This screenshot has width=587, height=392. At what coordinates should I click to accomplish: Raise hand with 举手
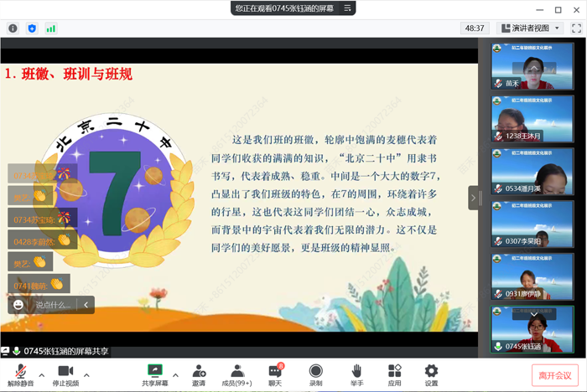tap(356, 375)
